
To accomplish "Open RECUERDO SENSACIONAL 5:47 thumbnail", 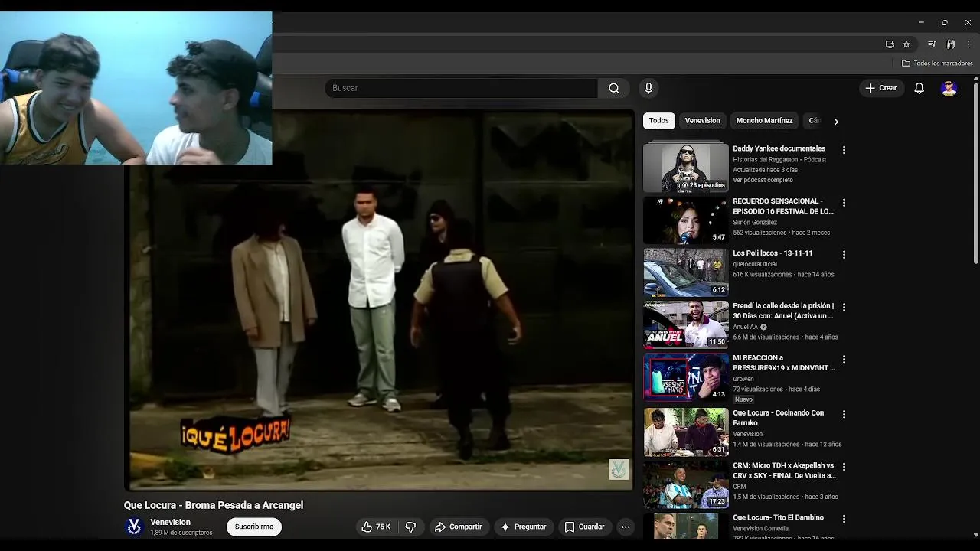I will click(686, 220).
